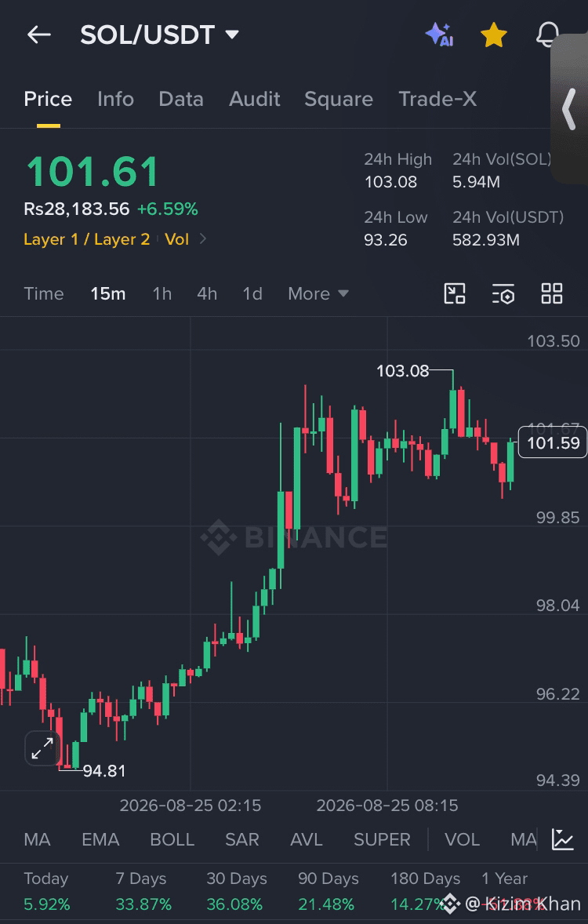Select the 1h chart interval
This screenshot has width=588, height=924.
click(x=162, y=293)
